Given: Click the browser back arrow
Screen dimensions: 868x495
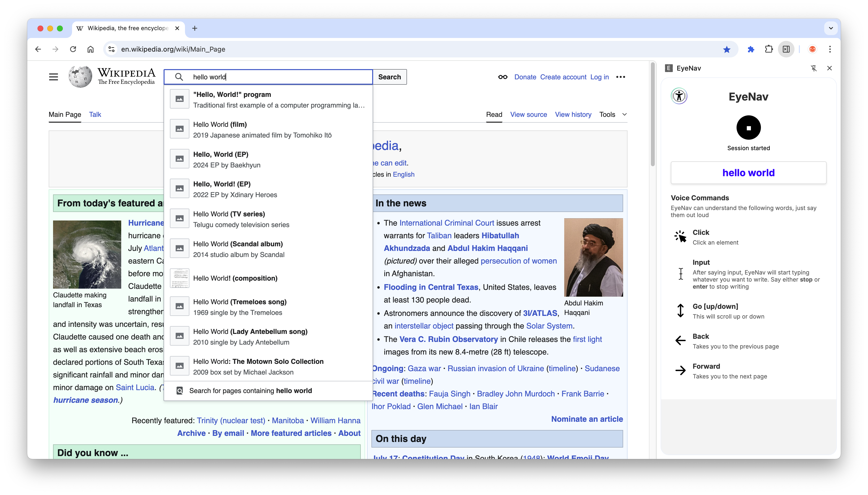Looking at the screenshot, I should (38, 49).
